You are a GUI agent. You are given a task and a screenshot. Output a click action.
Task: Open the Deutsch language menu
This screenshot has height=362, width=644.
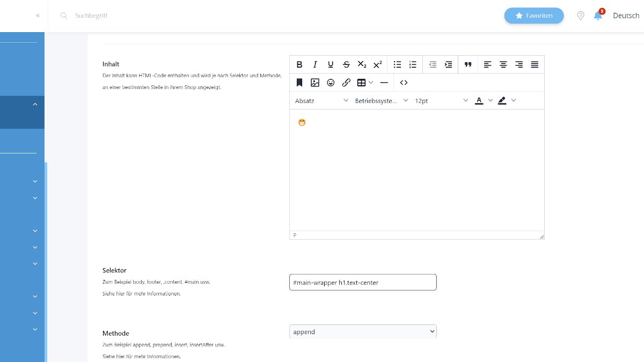tap(626, 16)
